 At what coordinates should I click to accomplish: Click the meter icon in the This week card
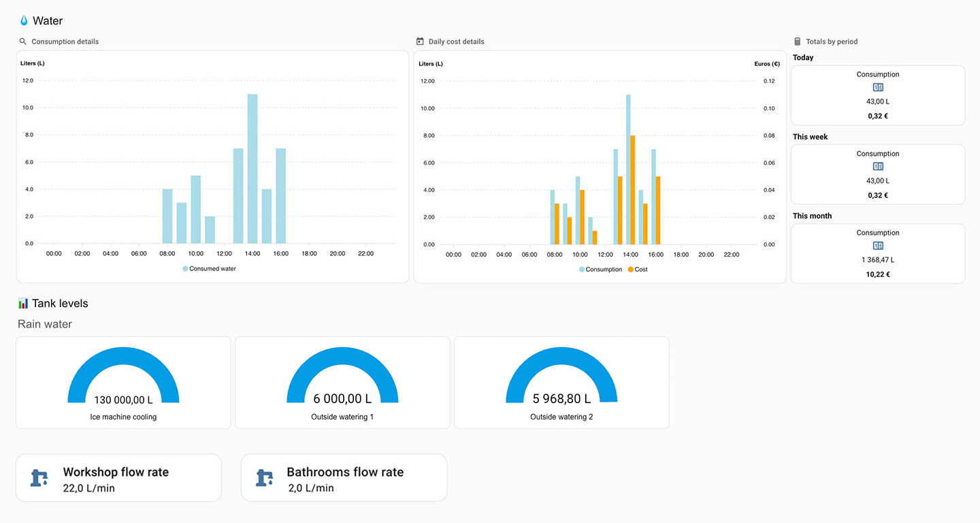[x=878, y=167]
